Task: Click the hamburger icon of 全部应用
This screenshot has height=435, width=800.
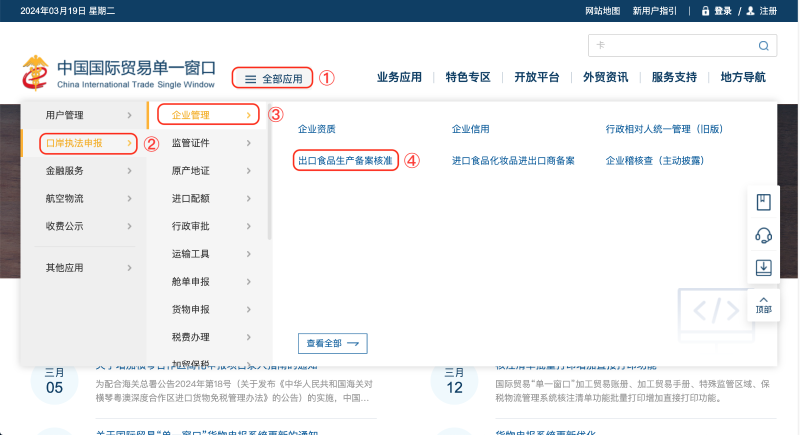Action: (250, 79)
